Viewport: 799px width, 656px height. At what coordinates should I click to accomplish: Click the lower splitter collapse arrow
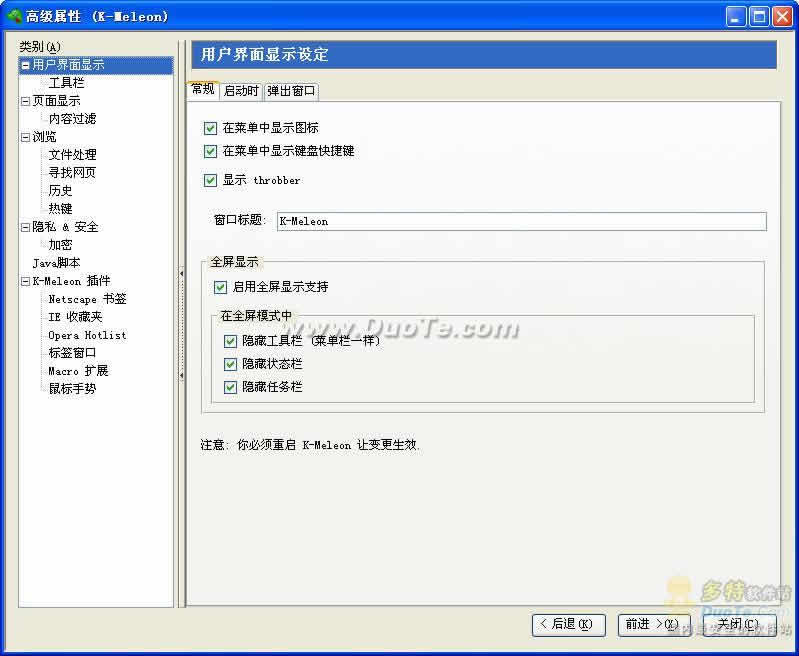(181, 376)
